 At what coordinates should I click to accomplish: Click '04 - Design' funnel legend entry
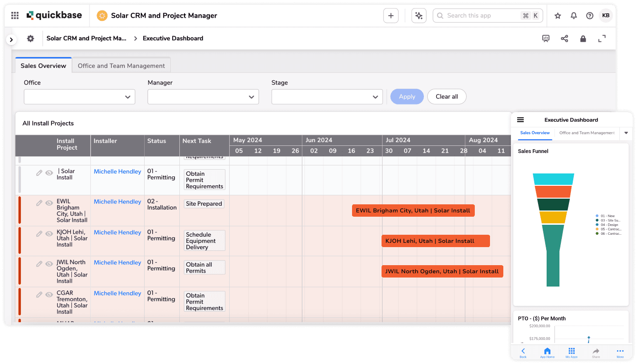pyautogui.click(x=607, y=225)
